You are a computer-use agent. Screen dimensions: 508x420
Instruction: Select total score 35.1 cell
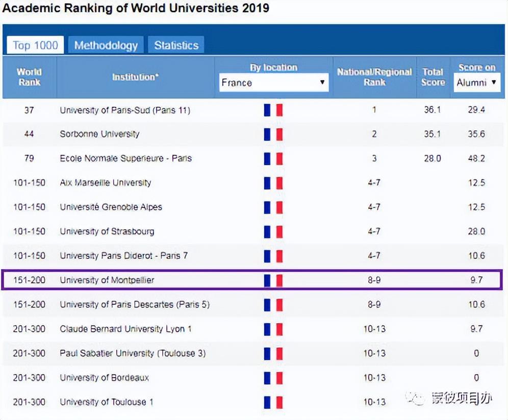pyautogui.click(x=433, y=134)
